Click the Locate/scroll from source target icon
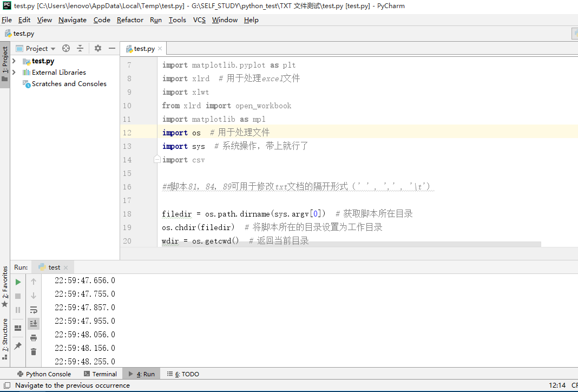This screenshot has width=578, height=392. pyautogui.click(x=66, y=48)
